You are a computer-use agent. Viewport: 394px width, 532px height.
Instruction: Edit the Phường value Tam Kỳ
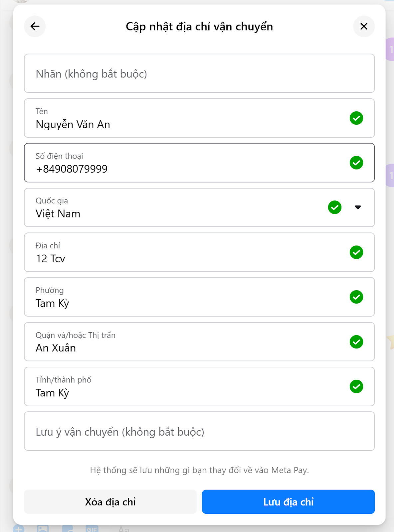(199, 297)
